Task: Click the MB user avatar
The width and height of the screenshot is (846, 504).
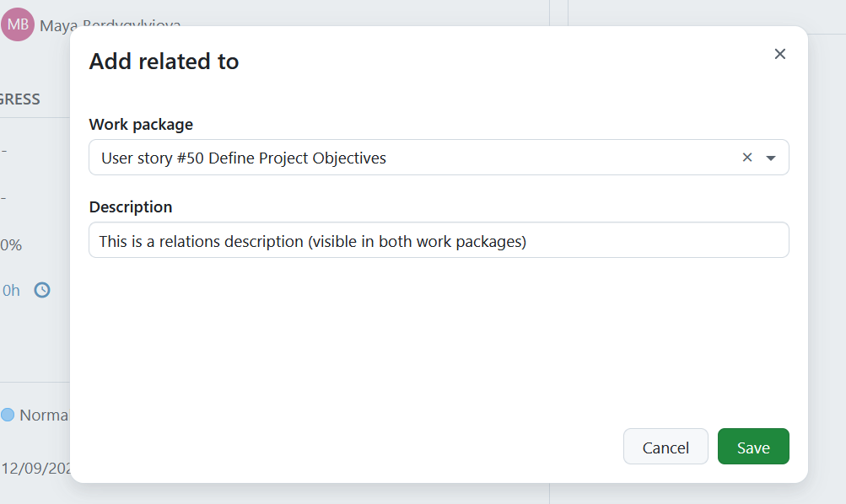Action: (17, 24)
